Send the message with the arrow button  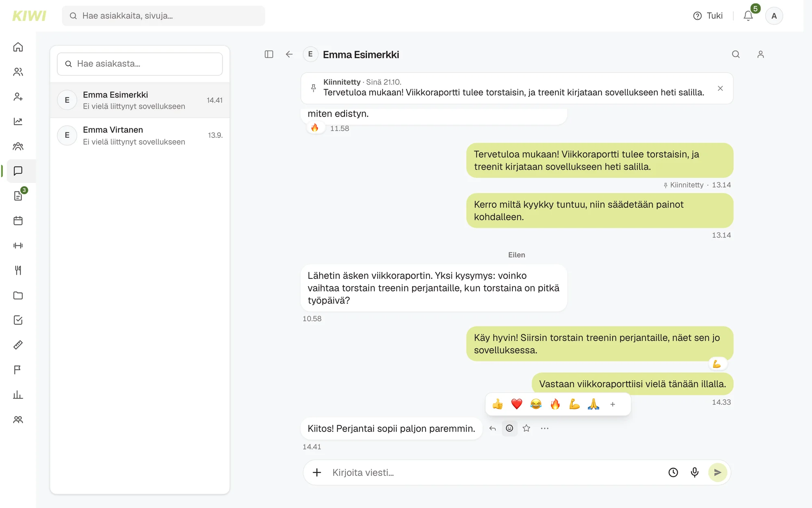[x=717, y=472]
